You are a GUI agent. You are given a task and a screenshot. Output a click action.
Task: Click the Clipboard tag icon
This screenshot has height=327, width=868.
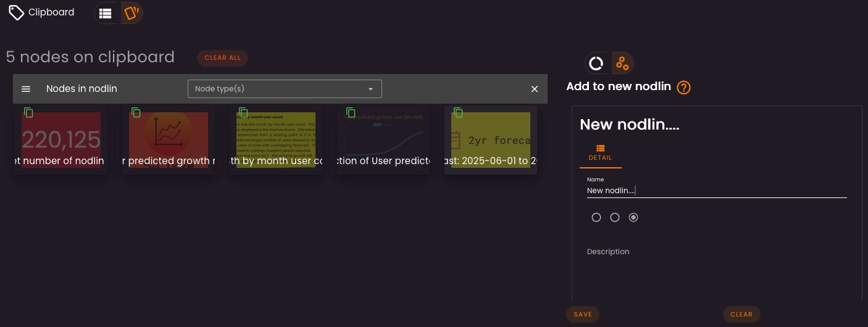point(17,12)
